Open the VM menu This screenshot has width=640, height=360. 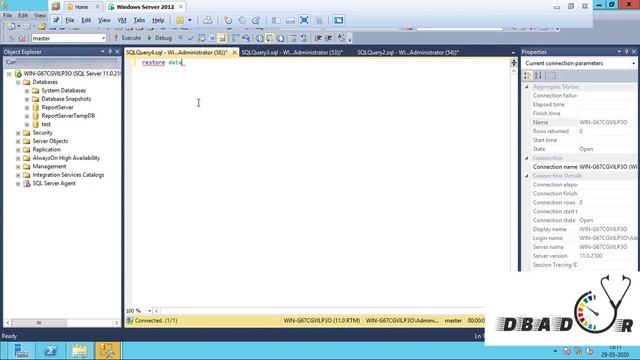pyautogui.click(x=122, y=20)
